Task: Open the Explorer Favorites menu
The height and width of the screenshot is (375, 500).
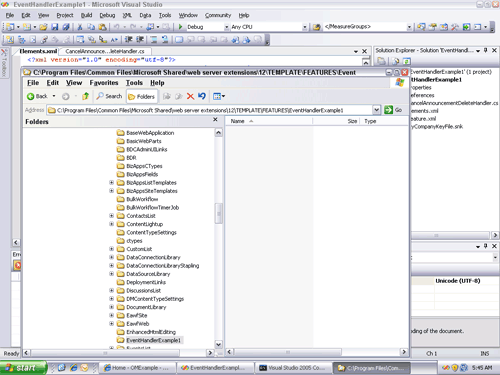Action: click(x=104, y=83)
